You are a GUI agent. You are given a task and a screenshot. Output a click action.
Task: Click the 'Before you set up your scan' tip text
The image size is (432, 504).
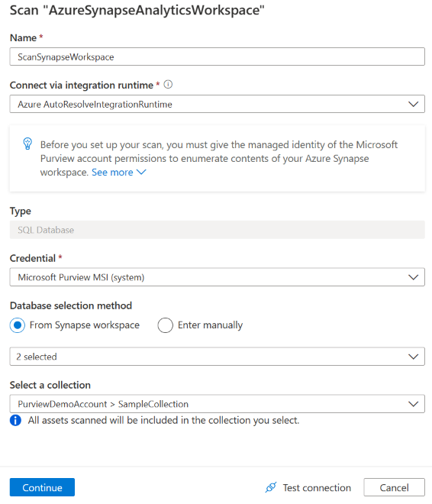219,158
